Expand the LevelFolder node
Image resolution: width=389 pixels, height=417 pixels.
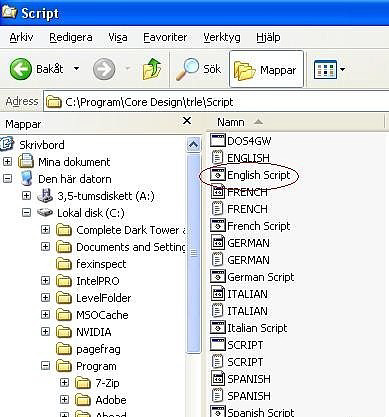(x=45, y=298)
